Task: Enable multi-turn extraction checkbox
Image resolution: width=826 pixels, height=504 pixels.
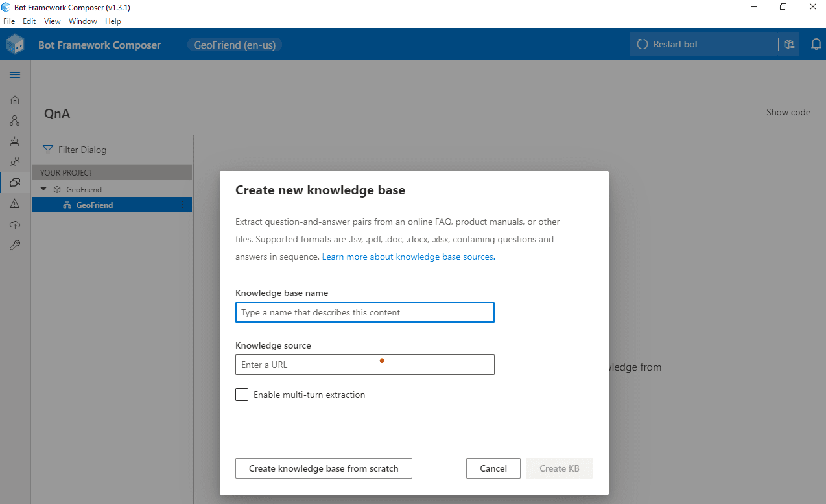Action: click(242, 395)
